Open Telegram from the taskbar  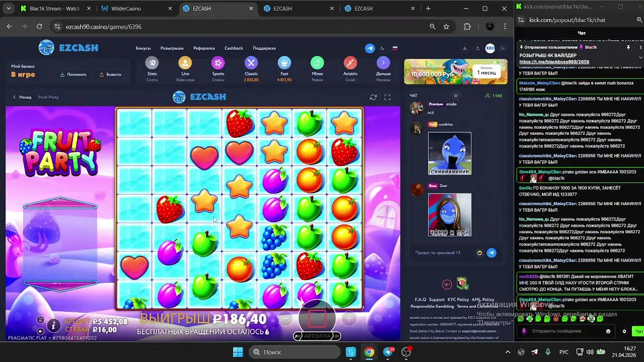[388, 352]
